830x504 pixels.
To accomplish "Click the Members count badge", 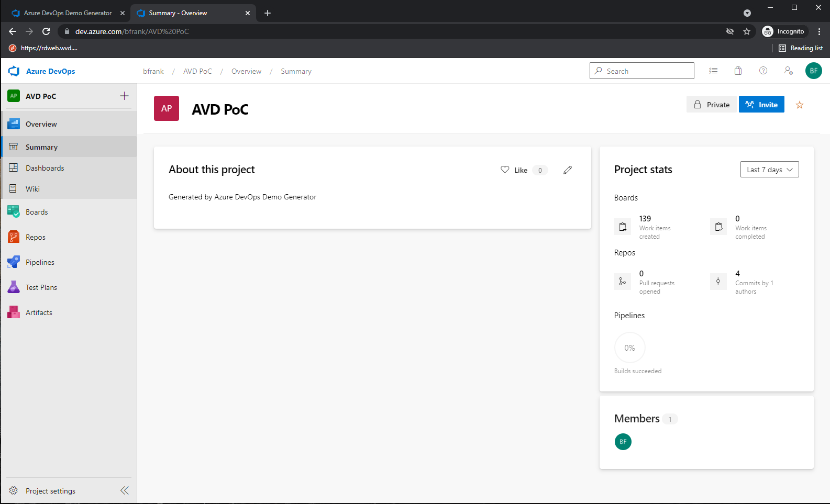I will (x=670, y=419).
